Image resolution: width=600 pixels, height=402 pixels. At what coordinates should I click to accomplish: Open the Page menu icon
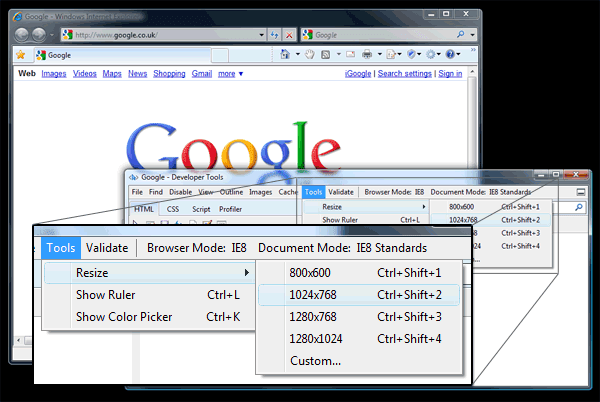393,54
